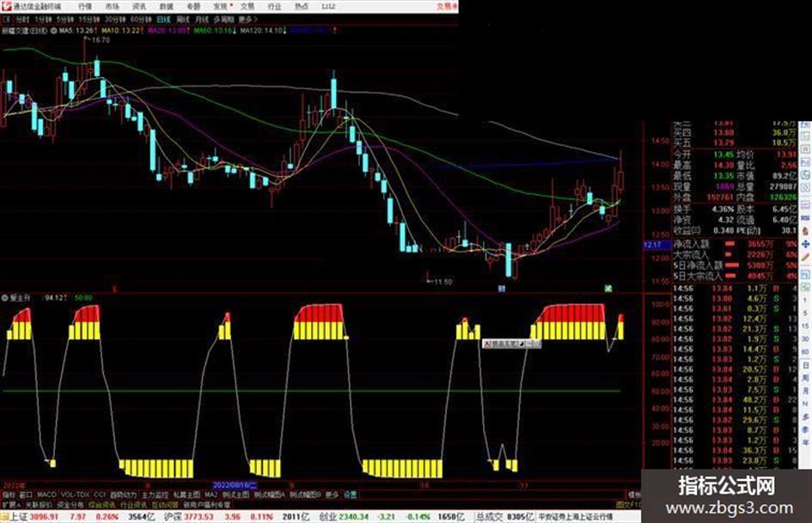The image size is (812, 523).
Task: Click MA120: 14.10 indicator value
Action: click(263, 31)
